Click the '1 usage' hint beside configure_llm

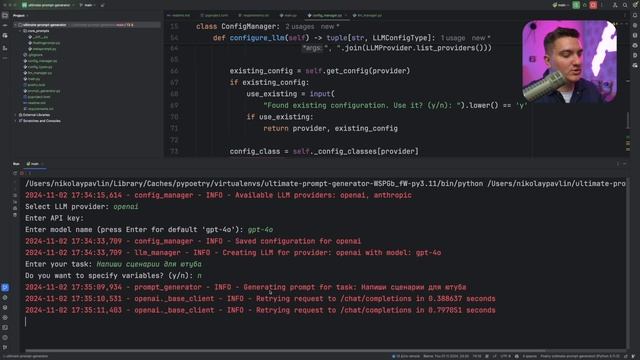click(x=453, y=38)
